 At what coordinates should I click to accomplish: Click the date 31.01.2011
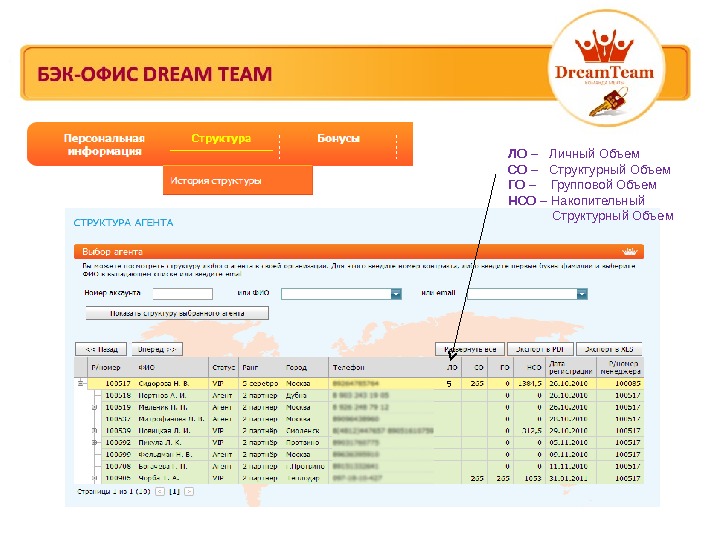[568, 478]
